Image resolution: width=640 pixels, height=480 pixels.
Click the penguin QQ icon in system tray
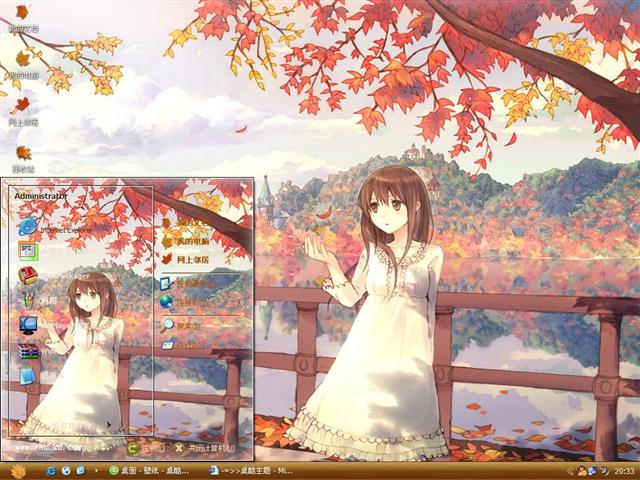coord(582,471)
